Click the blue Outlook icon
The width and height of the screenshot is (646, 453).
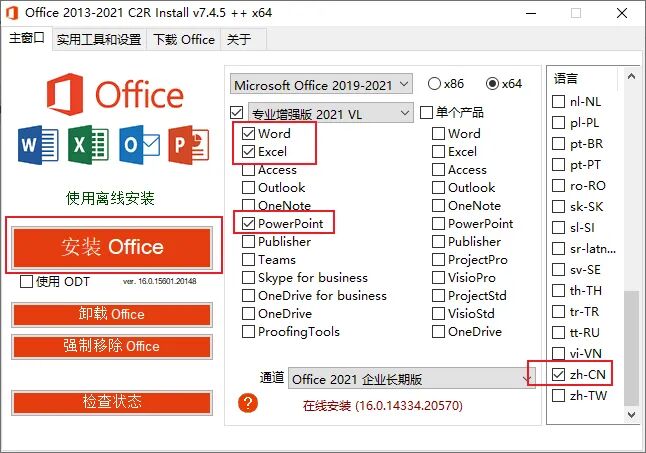coord(139,145)
